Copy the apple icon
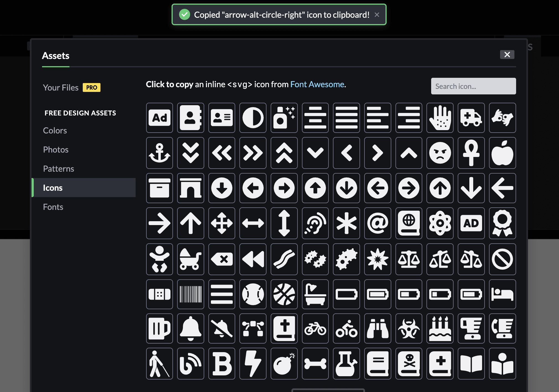This screenshot has height=392, width=559. click(502, 153)
